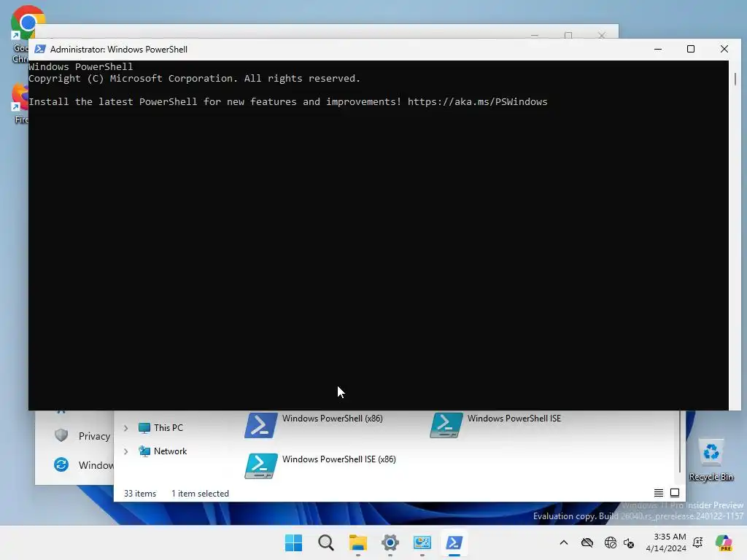Open the Control Panel taskbar app

tap(422, 542)
